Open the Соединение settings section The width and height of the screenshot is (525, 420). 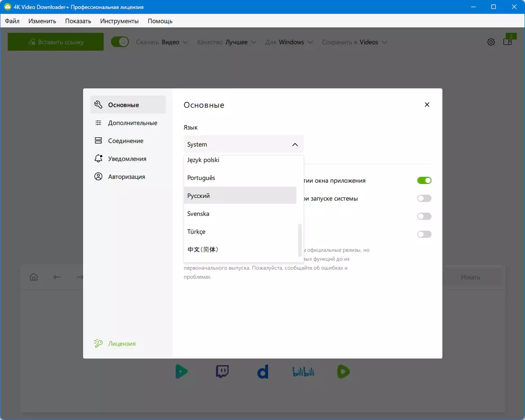[128, 141]
